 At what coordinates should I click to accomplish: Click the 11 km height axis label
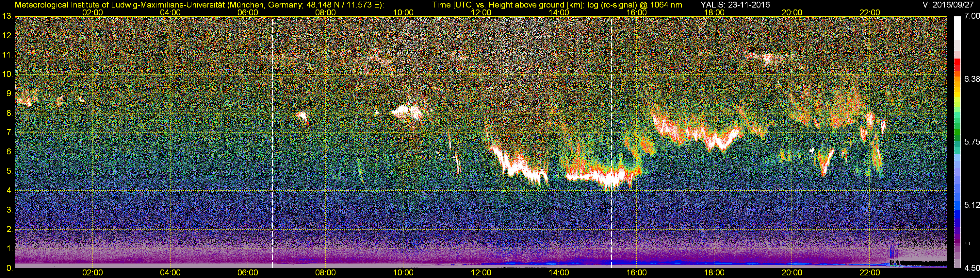click(7, 55)
